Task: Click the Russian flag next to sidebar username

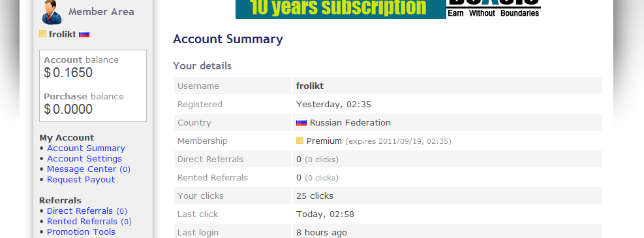Action: click(x=84, y=35)
